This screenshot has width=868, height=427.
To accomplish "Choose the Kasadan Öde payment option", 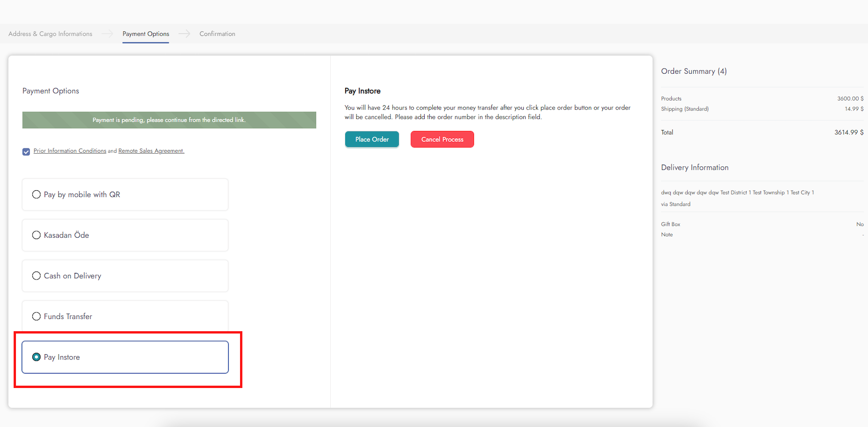I will (x=36, y=235).
